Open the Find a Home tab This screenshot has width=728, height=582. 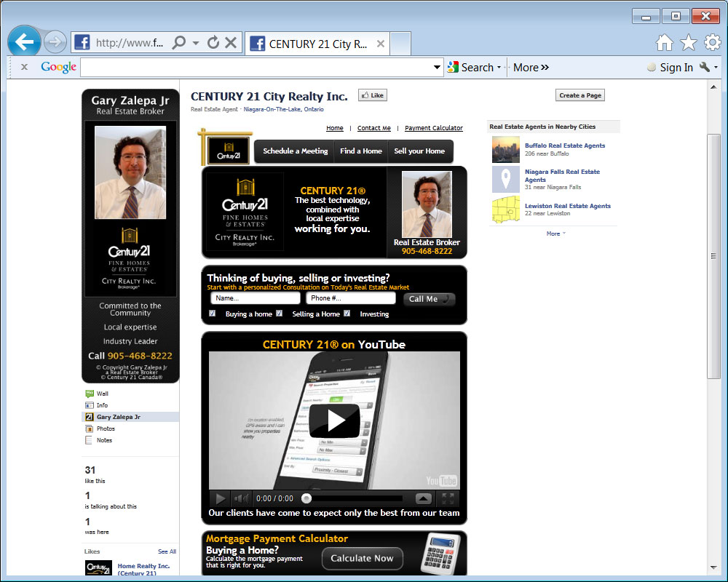361,151
